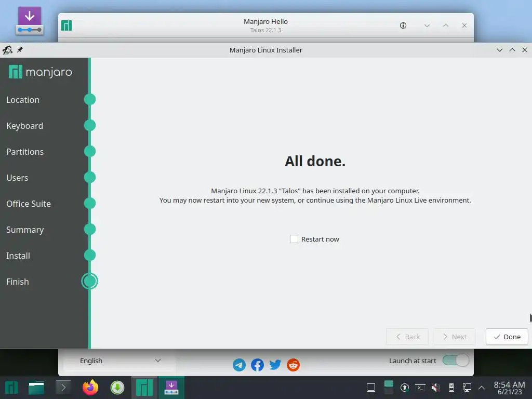The image size is (532, 399).
Task: Open Facebook link in Manjaro Hello
Action: coord(257,365)
